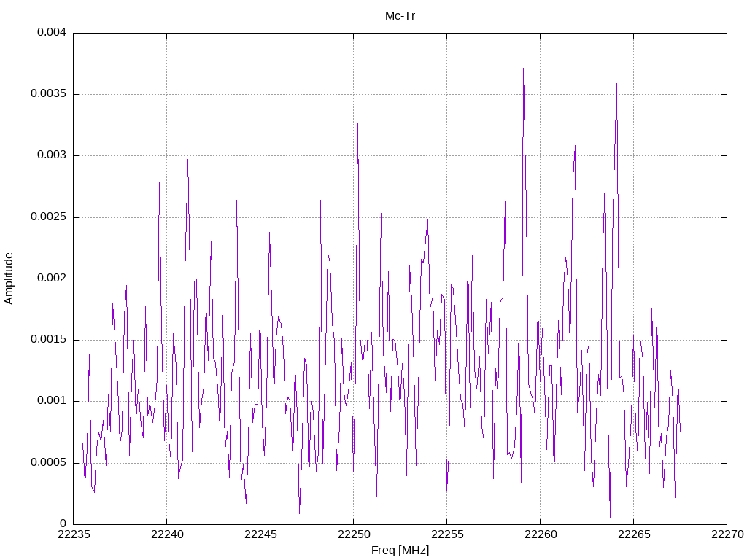Click the y-axis tick label 0.004
Viewport: 747px width, 560px height.
(x=52, y=32)
